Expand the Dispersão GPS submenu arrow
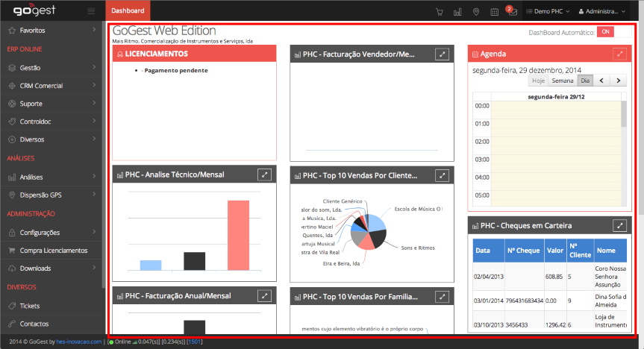 (94, 194)
